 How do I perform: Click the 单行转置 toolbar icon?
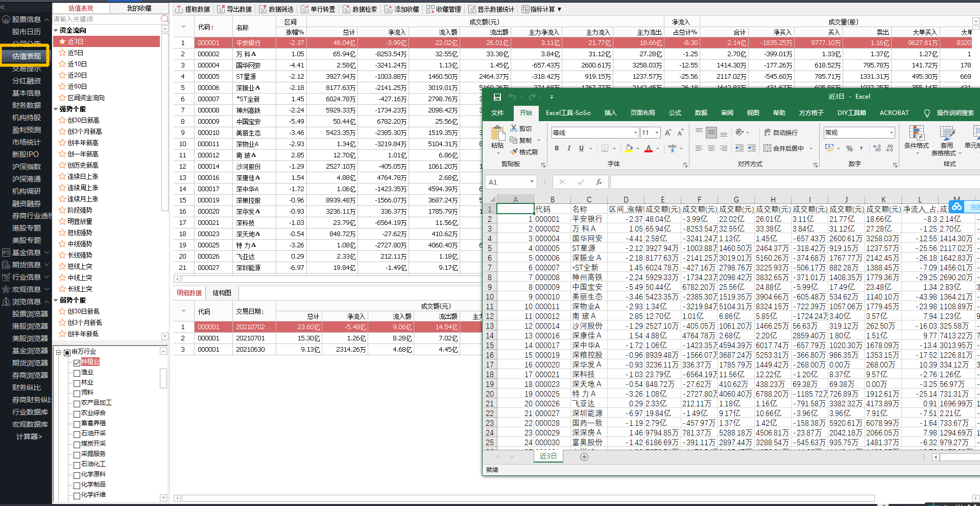click(305, 9)
